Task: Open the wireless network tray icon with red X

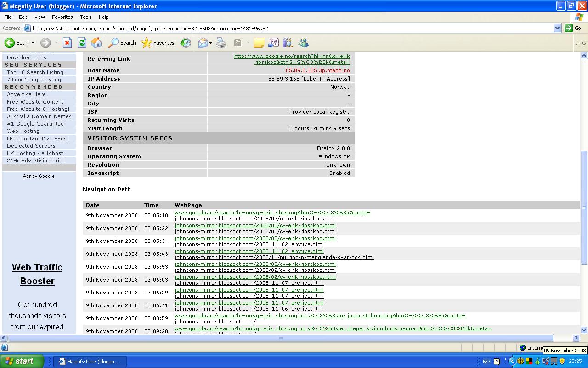Action: coord(545,362)
